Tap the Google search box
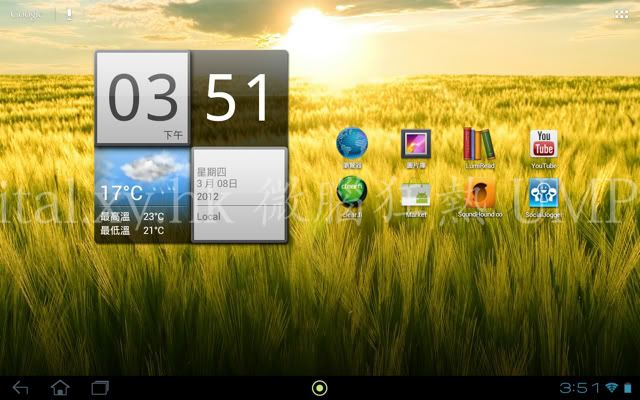Image resolution: width=640 pixels, height=400 pixels. 28,14
